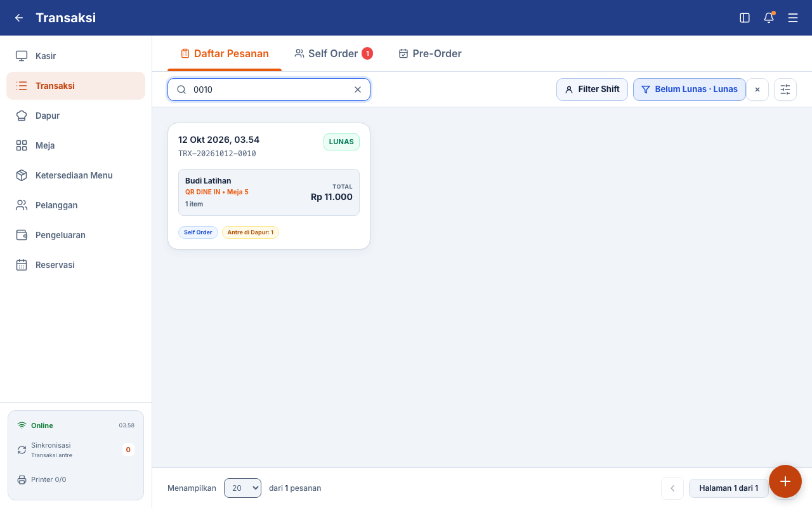Toggle the sidebar panel layout icon
812x508 pixels.
tap(745, 18)
